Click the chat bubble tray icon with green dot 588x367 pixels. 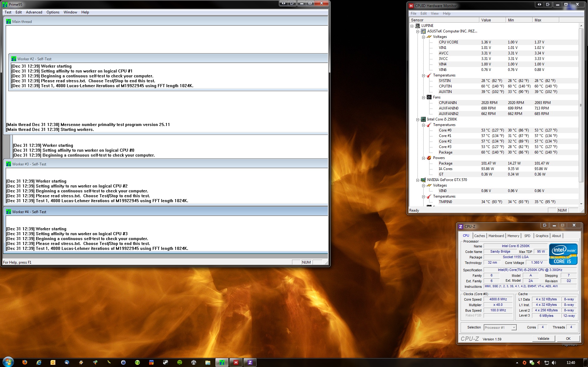(532, 363)
